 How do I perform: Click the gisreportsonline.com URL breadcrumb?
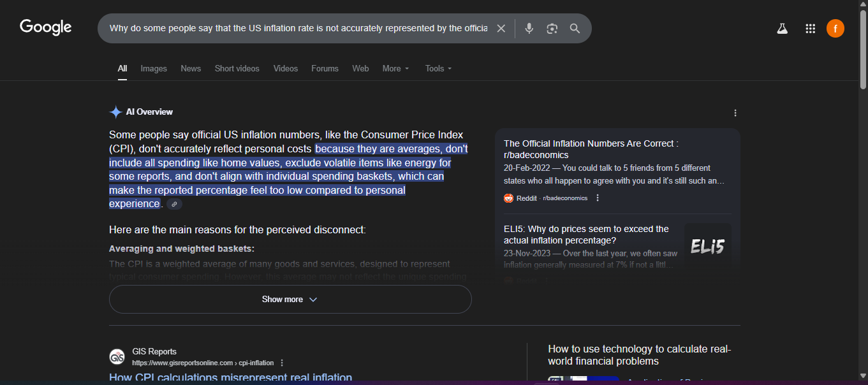pos(203,363)
